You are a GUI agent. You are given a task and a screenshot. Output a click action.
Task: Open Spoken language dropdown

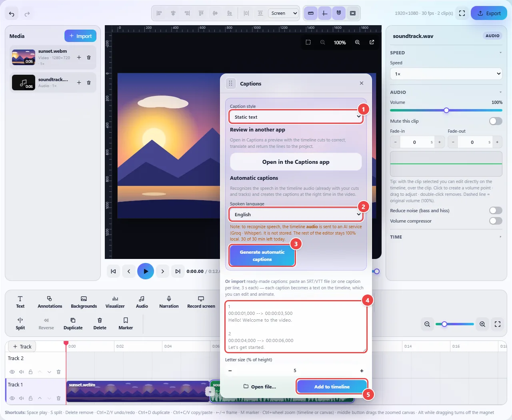pyautogui.click(x=296, y=214)
